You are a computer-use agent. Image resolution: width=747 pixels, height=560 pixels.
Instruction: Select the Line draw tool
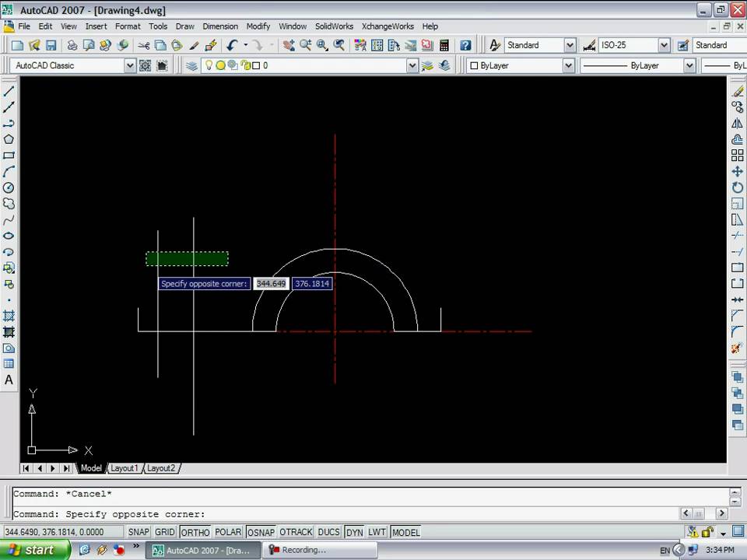coord(9,92)
